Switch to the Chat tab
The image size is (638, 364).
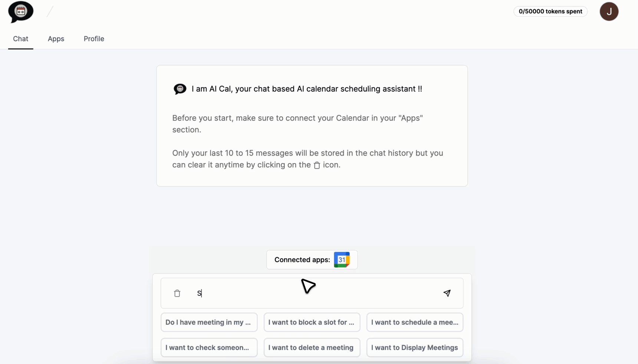21,39
